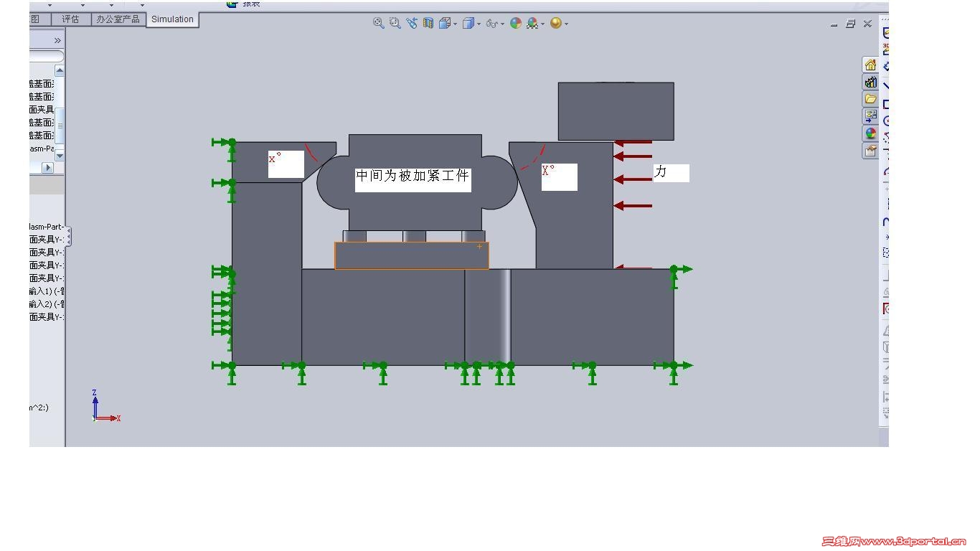The image size is (980, 551).
Task: Open the File Explorer folder tab
Action: tap(870, 99)
